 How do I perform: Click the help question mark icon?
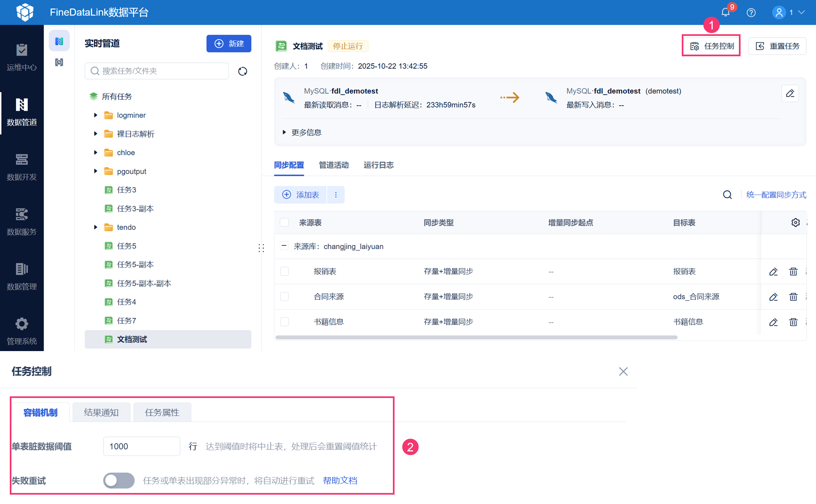[751, 13]
